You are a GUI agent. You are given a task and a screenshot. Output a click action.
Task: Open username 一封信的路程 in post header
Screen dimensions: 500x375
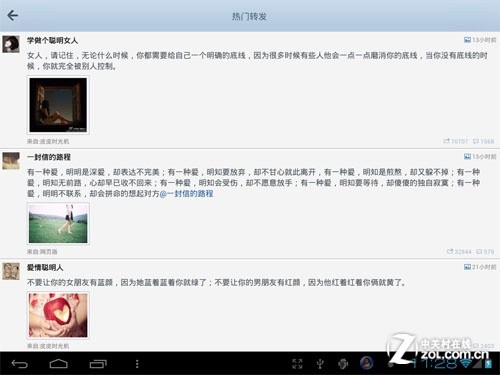[x=49, y=157]
